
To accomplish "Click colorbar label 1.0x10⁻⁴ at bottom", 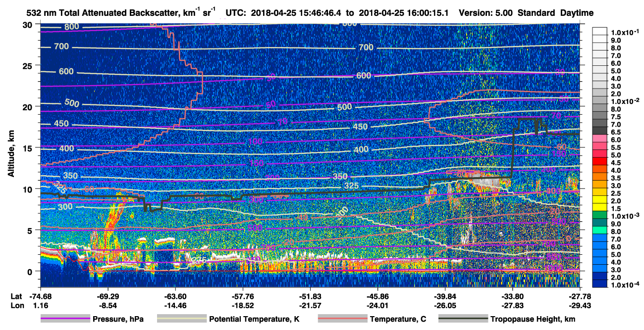I will (x=625, y=285).
